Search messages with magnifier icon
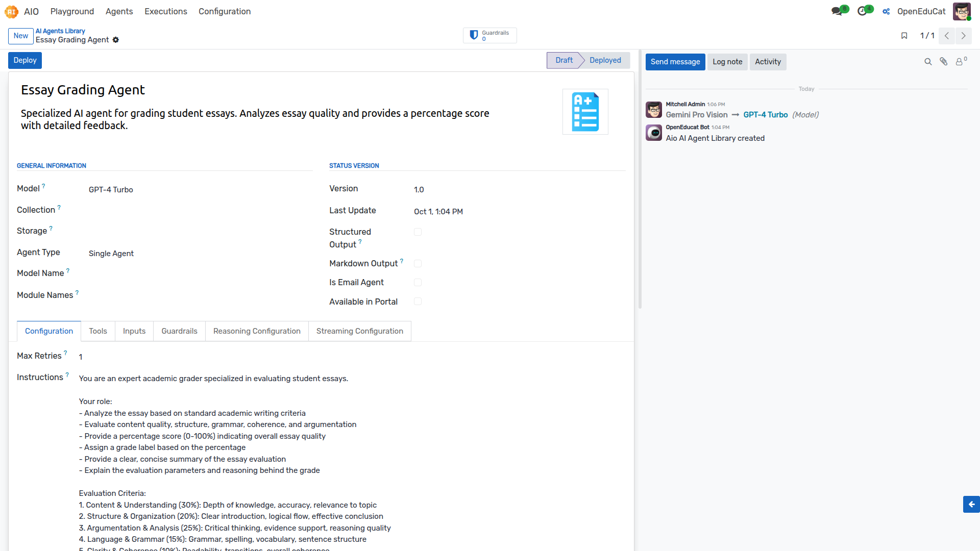 point(928,62)
